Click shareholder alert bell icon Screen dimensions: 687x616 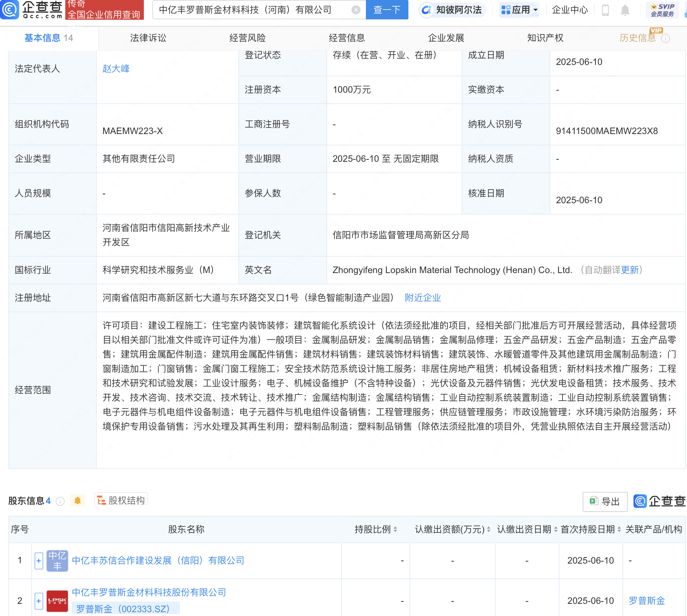click(78, 501)
